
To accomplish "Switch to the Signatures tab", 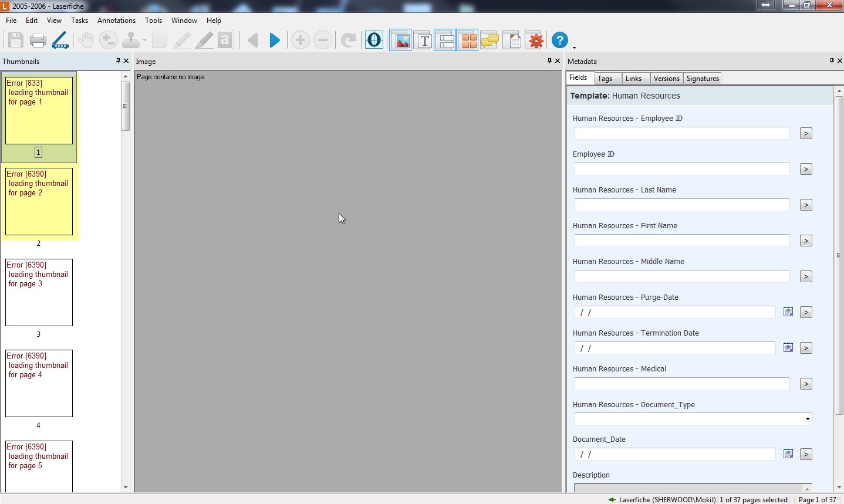I will click(703, 79).
